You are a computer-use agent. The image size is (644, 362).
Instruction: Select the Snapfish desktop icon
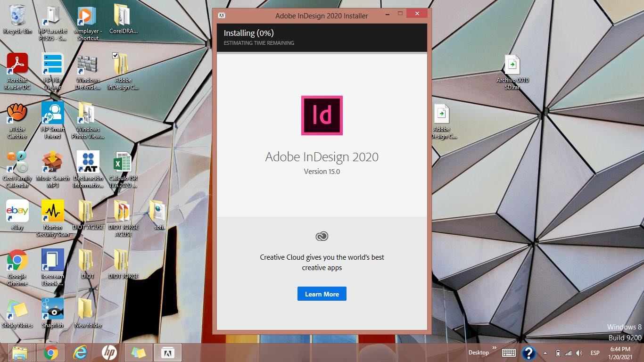tap(52, 313)
